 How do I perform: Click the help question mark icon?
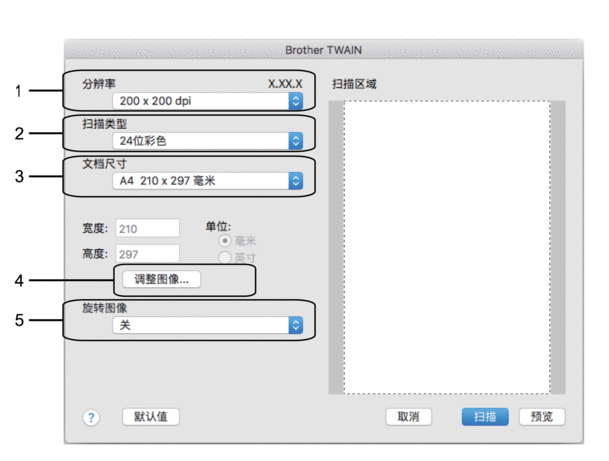[x=91, y=417]
